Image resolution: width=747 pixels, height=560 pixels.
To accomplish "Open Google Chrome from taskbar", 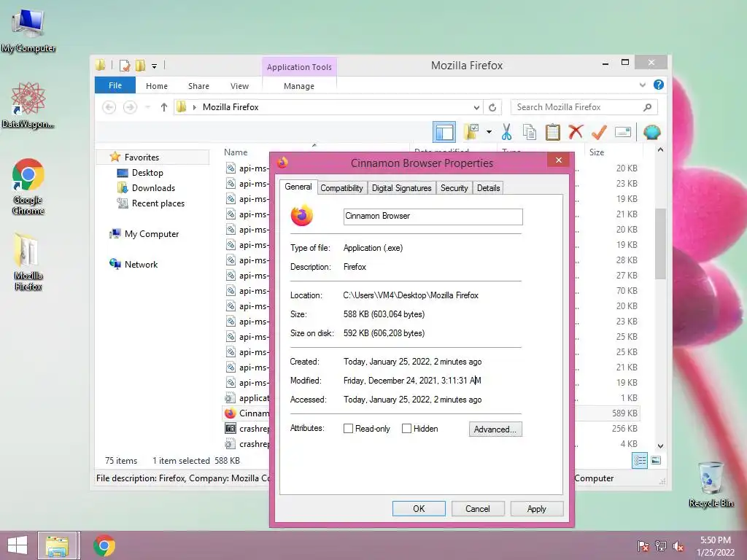I will [104, 545].
